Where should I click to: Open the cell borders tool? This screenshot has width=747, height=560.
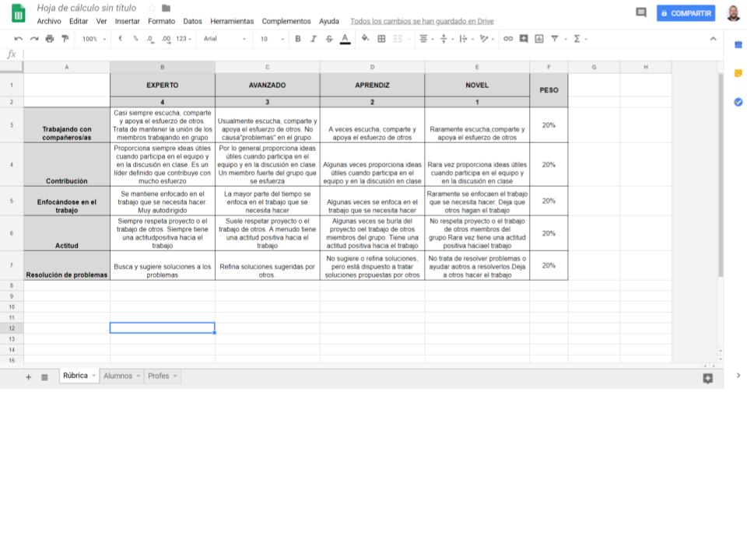(x=381, y=39)
